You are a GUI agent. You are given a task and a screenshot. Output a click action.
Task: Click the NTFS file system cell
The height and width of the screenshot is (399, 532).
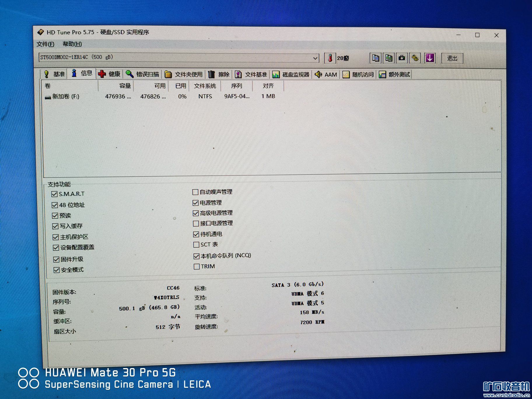click(205, 96)
